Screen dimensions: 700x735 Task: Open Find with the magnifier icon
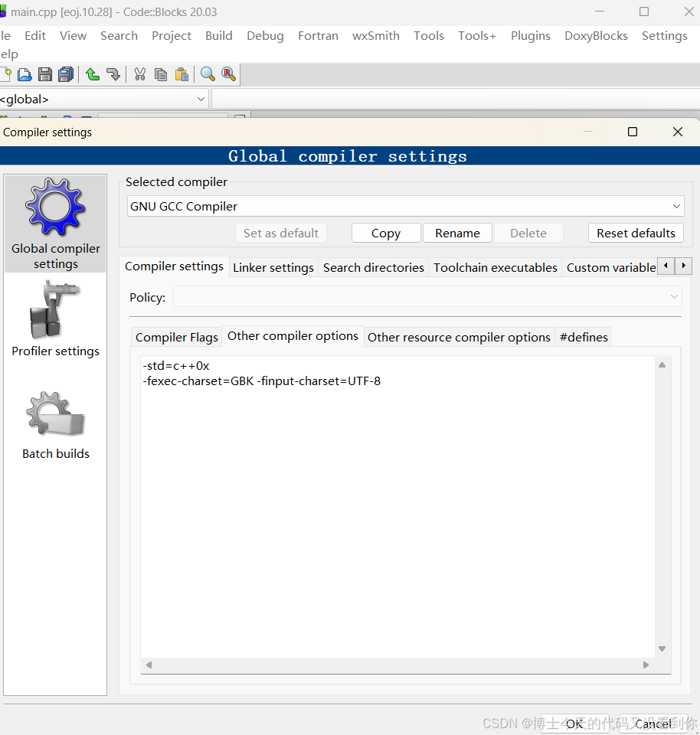point(208,74)
